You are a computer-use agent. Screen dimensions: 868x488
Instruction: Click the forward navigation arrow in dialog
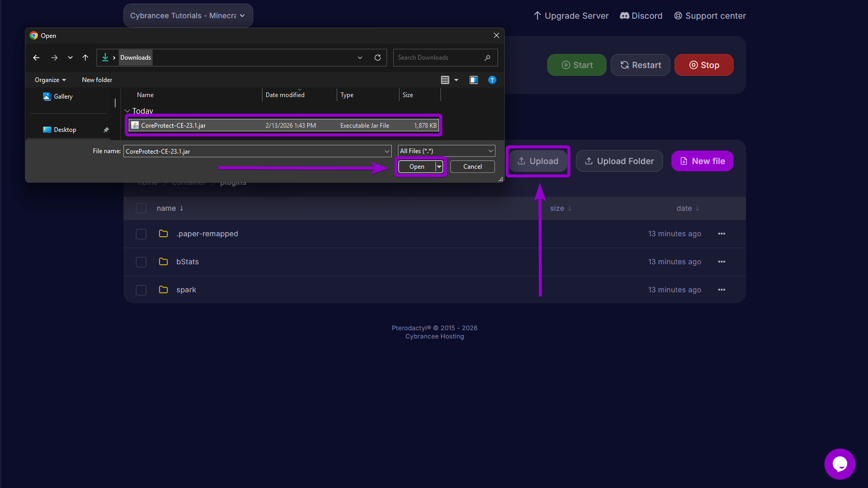(x=54, y=58)
